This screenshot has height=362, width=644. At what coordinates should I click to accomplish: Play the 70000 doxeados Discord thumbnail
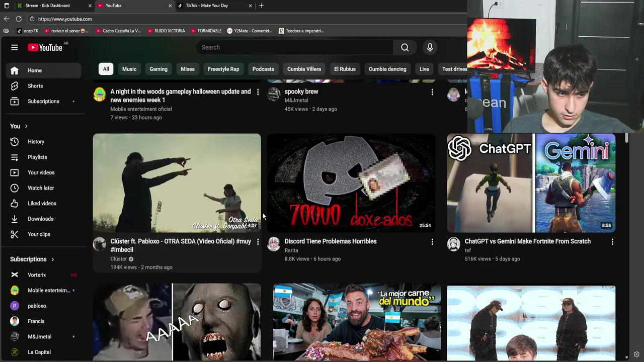click(x=351, y=183)
